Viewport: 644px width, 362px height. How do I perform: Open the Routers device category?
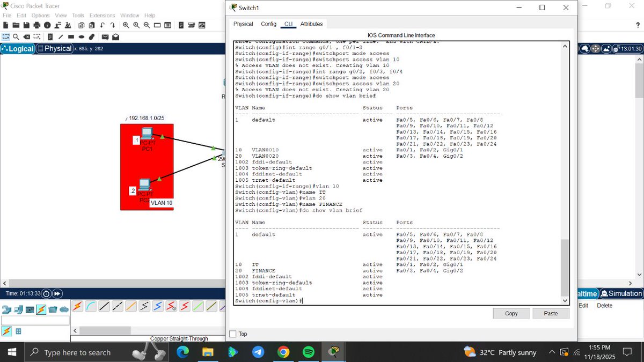[x=5, y=309]
